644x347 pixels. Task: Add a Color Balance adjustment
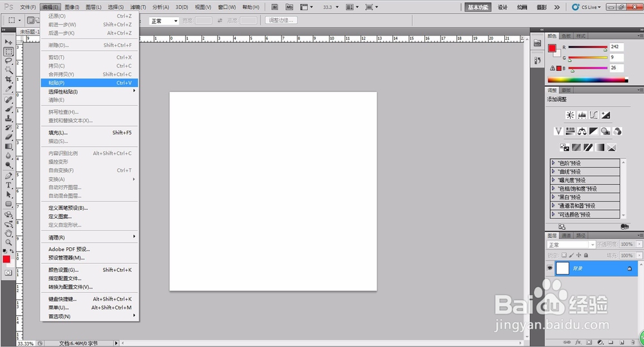point(582,131)
